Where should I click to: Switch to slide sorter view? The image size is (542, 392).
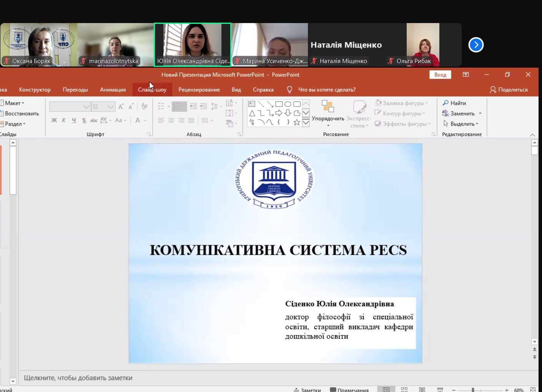tap(404, 390)
